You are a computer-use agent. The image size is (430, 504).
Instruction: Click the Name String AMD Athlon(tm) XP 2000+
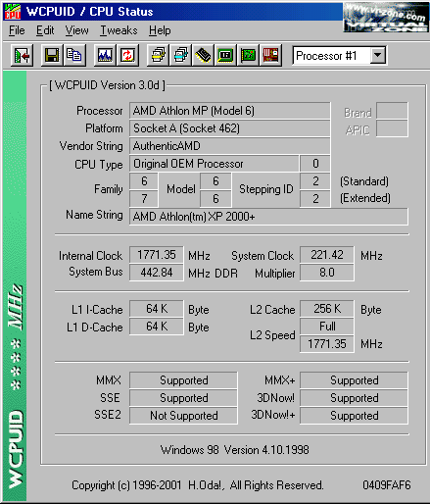(268, 217)
